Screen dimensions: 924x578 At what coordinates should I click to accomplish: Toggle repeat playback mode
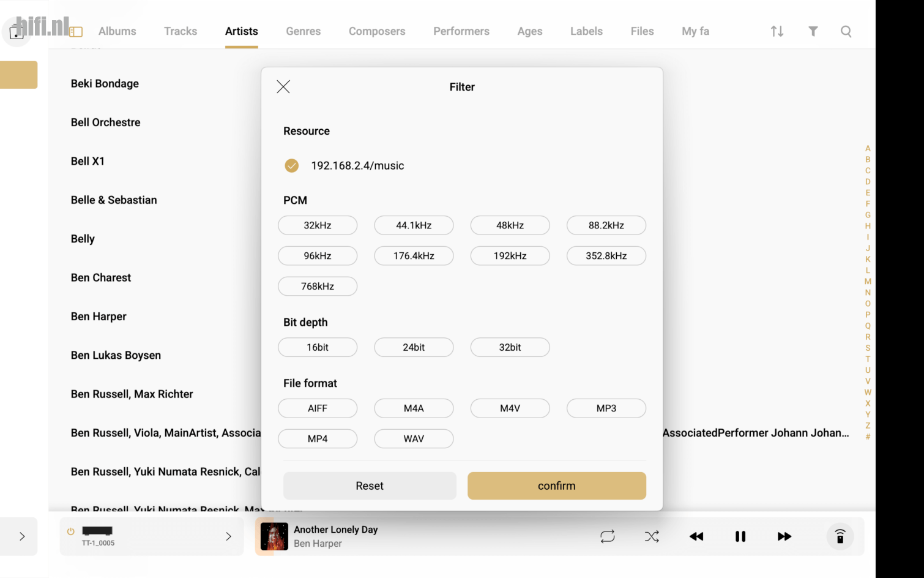(607, 536)
